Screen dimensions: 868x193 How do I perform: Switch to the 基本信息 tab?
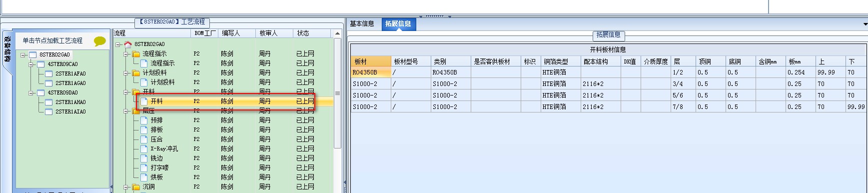click(362, 23)
